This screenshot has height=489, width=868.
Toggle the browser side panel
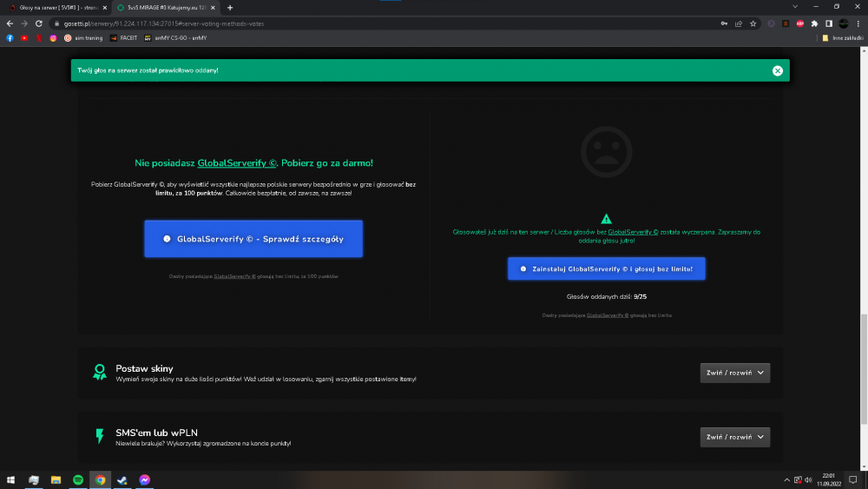(x=829, y=23)
